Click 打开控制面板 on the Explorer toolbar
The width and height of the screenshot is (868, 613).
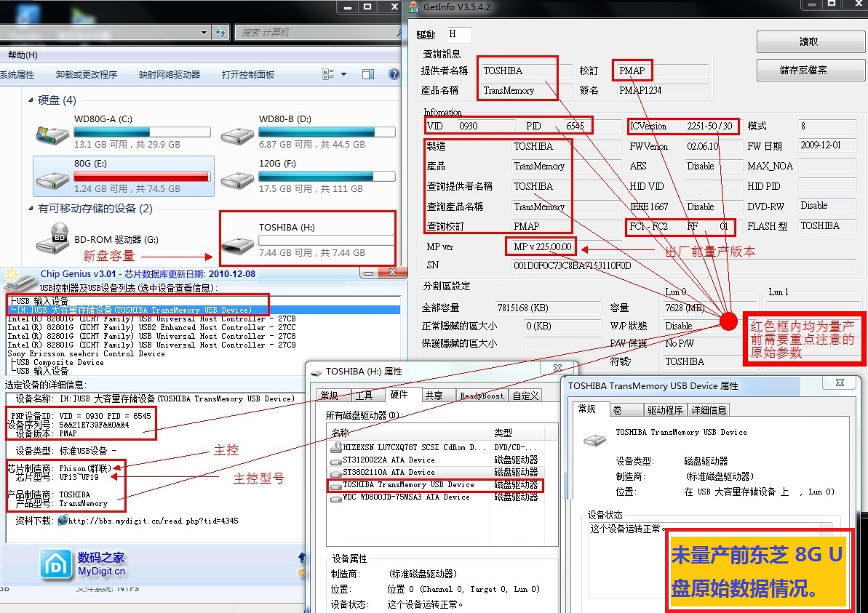pyautogui.click(x=247, y=74)
